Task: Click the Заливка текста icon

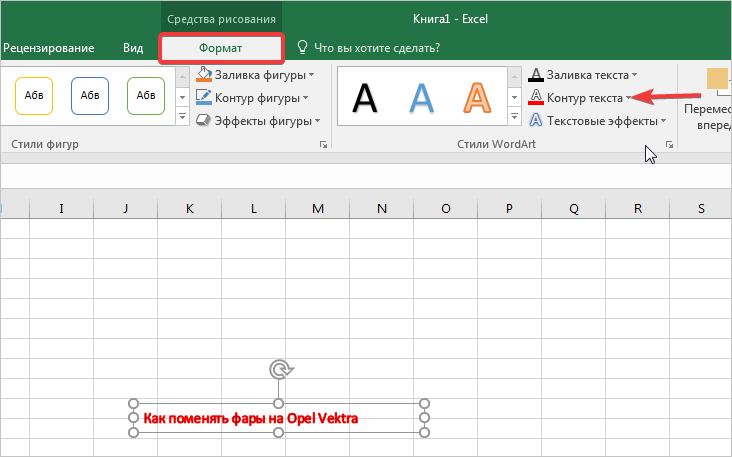Action: coord(536,75)
